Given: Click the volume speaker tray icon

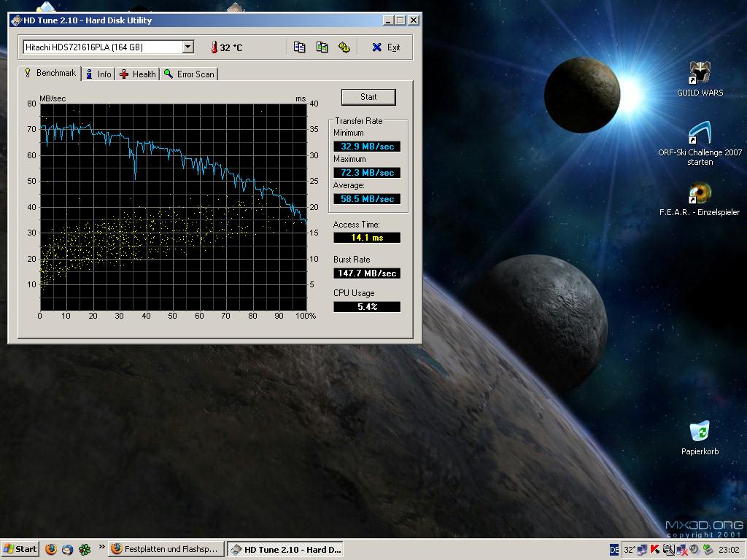Looking at the screenshot, I should pyautogui.click(x=694, y=550).
